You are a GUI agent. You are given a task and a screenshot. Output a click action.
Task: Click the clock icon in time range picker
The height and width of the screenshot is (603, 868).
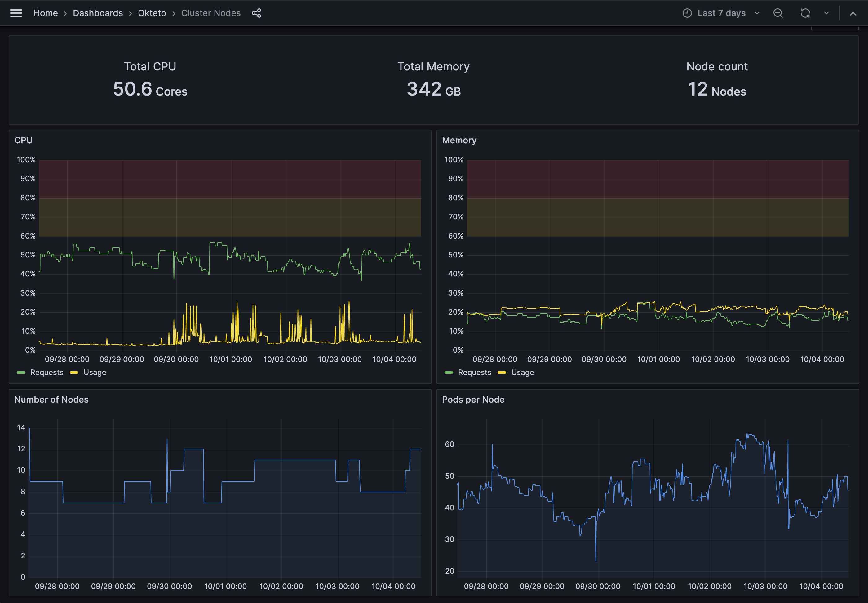tap(687, 13)
